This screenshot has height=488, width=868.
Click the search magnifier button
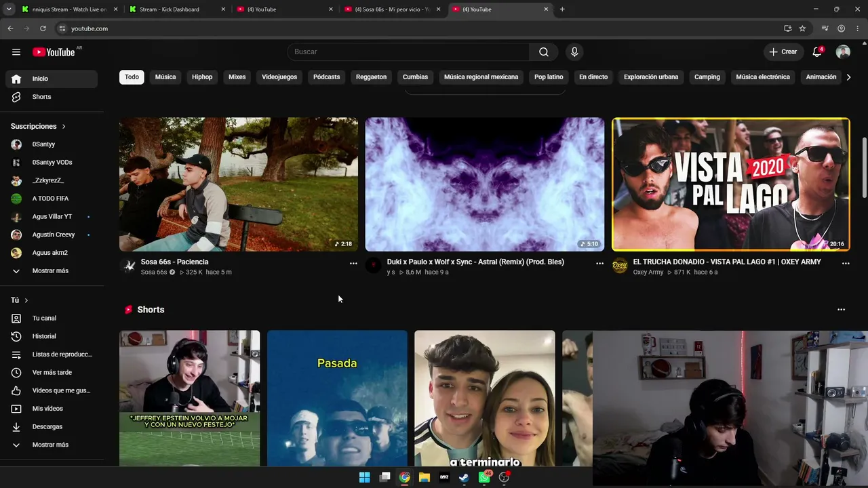click(544, 52)
